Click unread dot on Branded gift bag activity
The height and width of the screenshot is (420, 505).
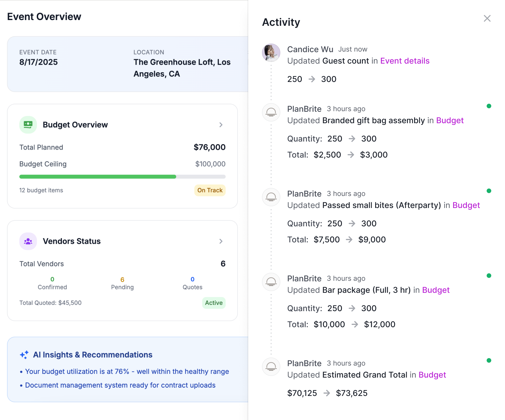(489, 106)
